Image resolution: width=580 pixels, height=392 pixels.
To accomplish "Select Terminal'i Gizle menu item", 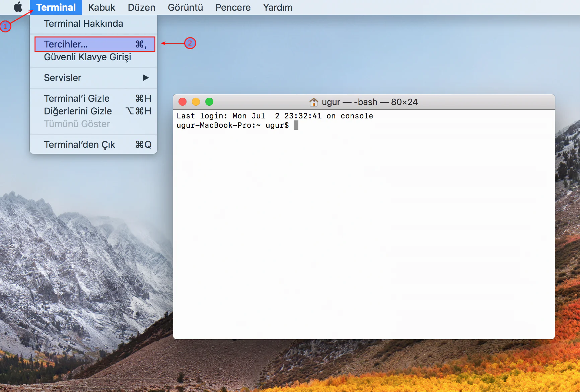I will (x=77, y=98).
